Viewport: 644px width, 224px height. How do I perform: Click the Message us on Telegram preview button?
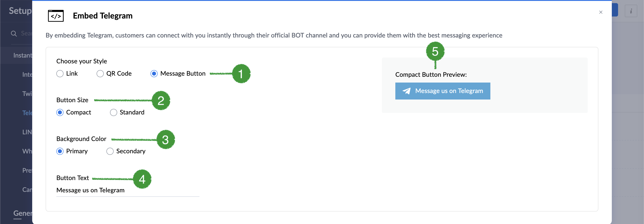[x=443, y=91]
